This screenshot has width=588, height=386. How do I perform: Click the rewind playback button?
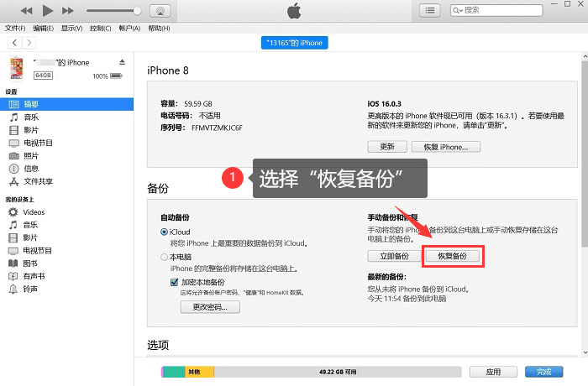tap(26, 11)
